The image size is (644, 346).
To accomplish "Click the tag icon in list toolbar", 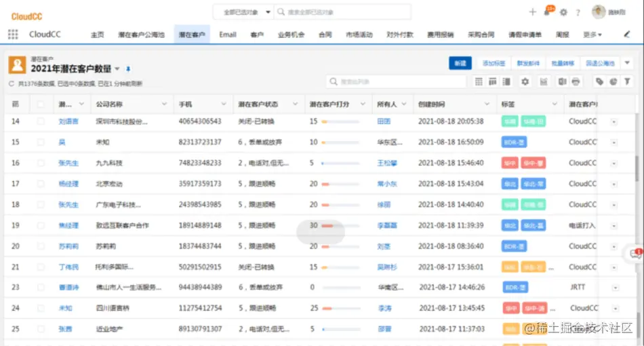I will coord(599,82).
